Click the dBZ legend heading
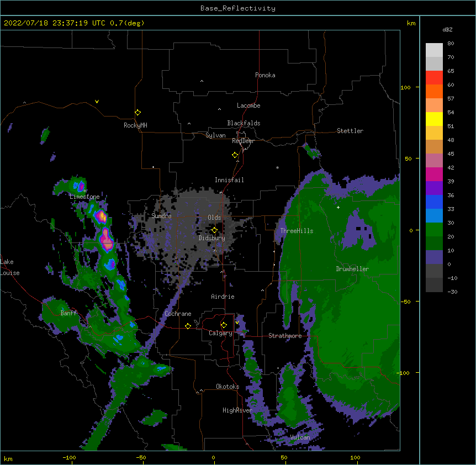Viewport: 476px width, 465px height. click(x=447, y=29)
